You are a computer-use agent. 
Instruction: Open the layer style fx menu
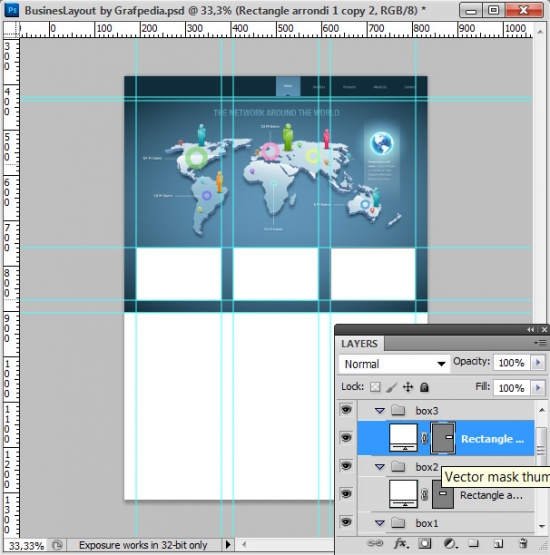coord(400,543)
